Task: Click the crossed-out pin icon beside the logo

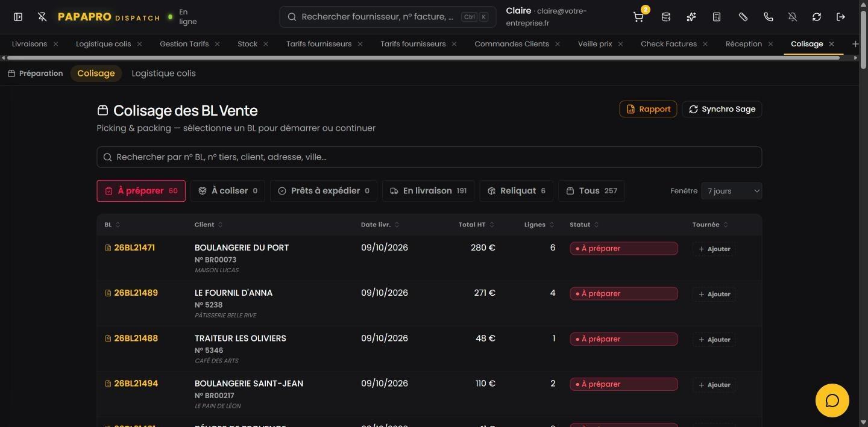Action: coord(42,17)
